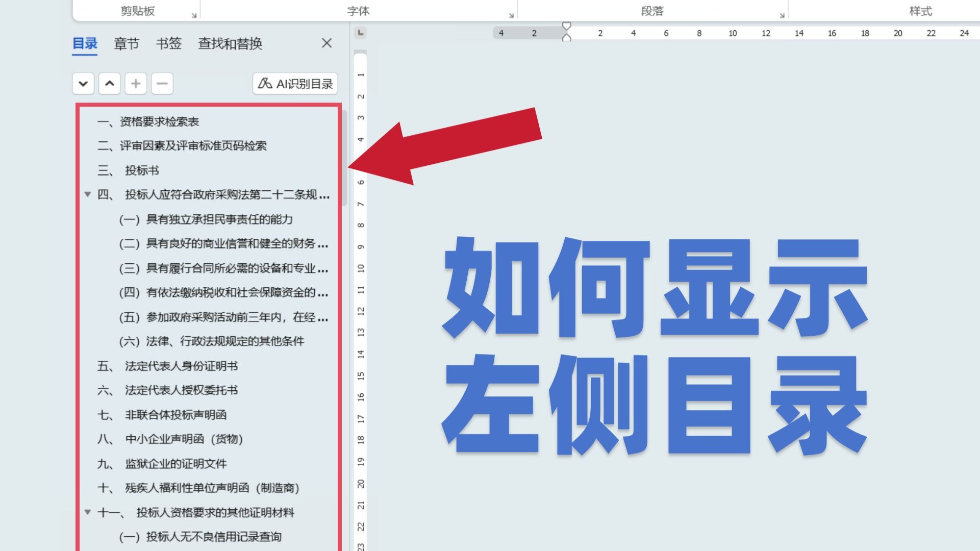Click the expand-all navigation icon (down chevron)
This screenshot has height=551, width=980.
[x=83, y=84]
